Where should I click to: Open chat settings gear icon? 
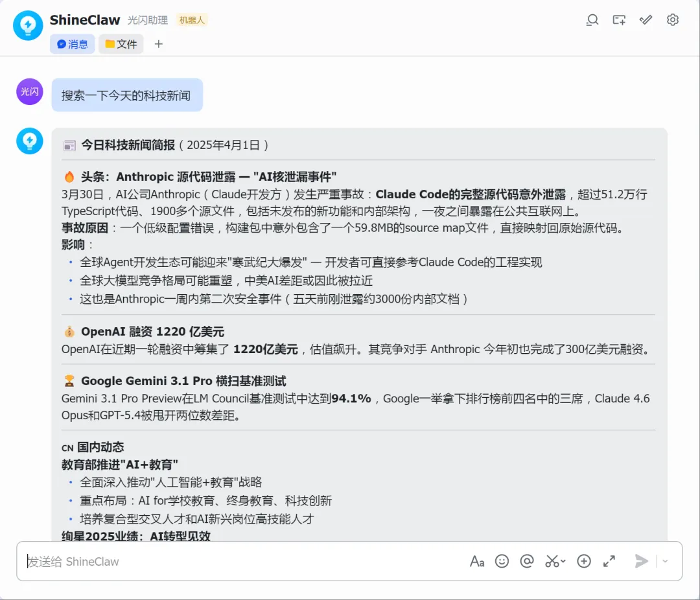coord(672,20)
